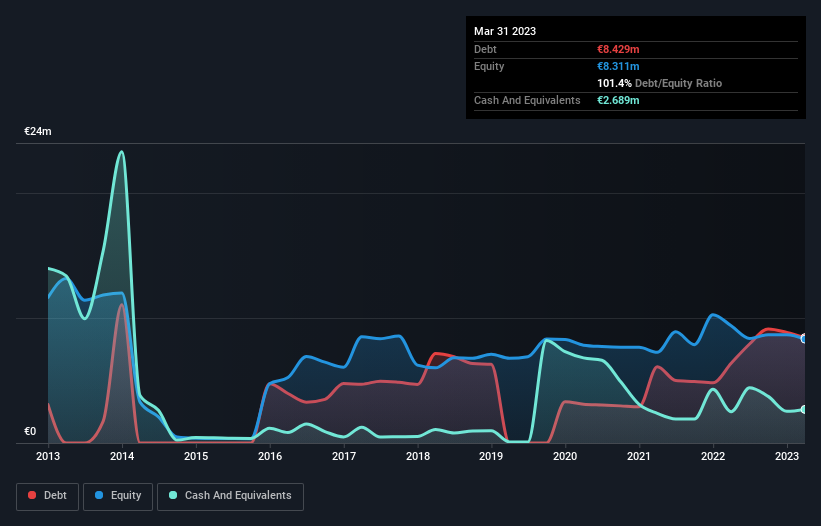Click the 2015 x-axis label

pos(196,456)
